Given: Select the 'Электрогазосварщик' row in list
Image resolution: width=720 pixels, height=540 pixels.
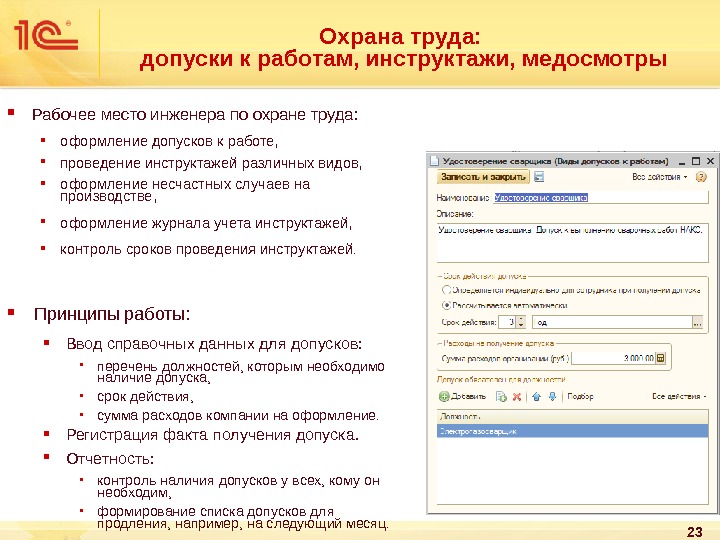Looking at the screenshot, I should tap(572, 431).
